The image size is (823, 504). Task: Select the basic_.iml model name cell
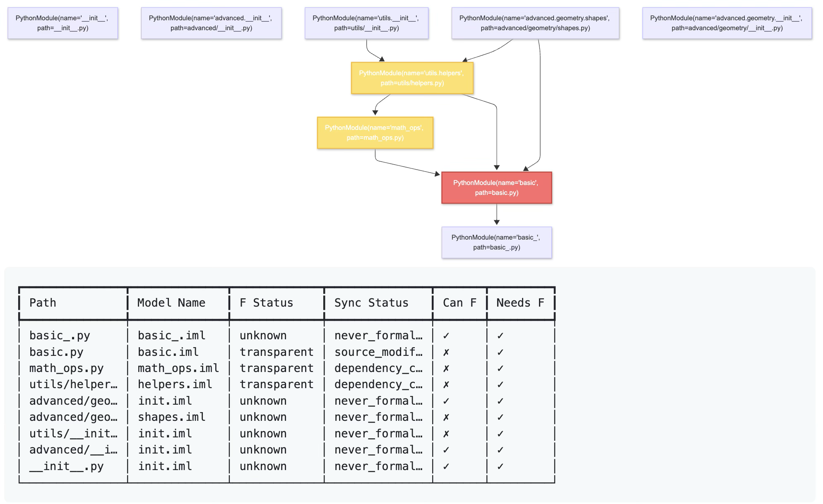[x=171, y=335]
